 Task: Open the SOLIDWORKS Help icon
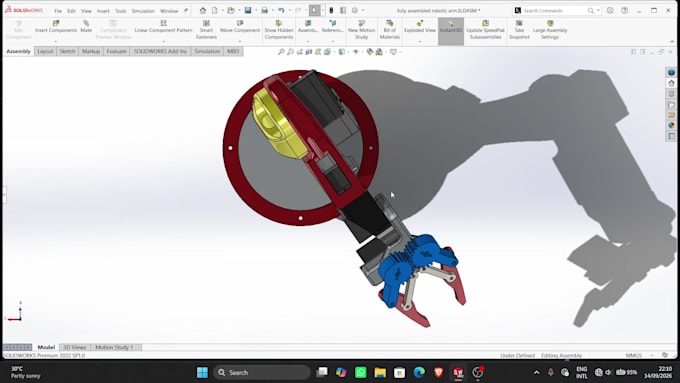[624, 10]
